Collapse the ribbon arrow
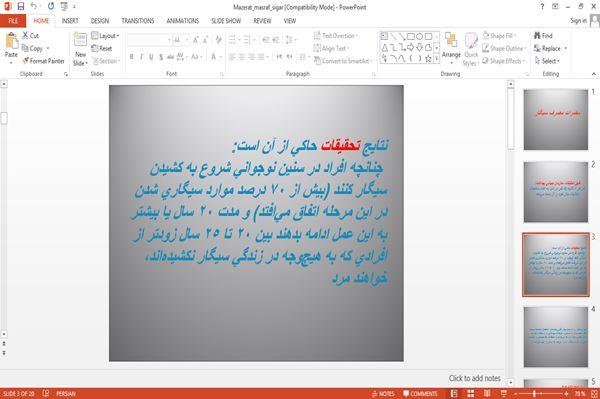 click(x=594, y=74)
